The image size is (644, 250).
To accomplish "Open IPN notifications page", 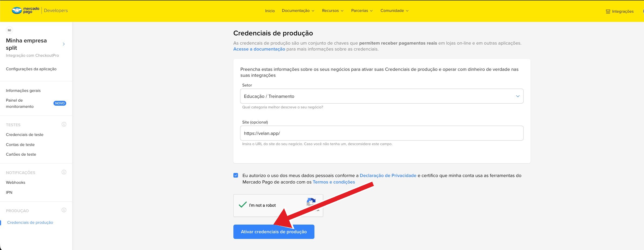I will point(9,192).
